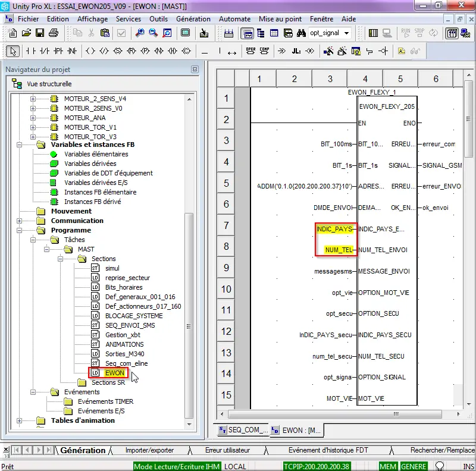Insert a COMP comparison block
The width and height of the screenshot is (476, 471).
(x=264, y=51)
